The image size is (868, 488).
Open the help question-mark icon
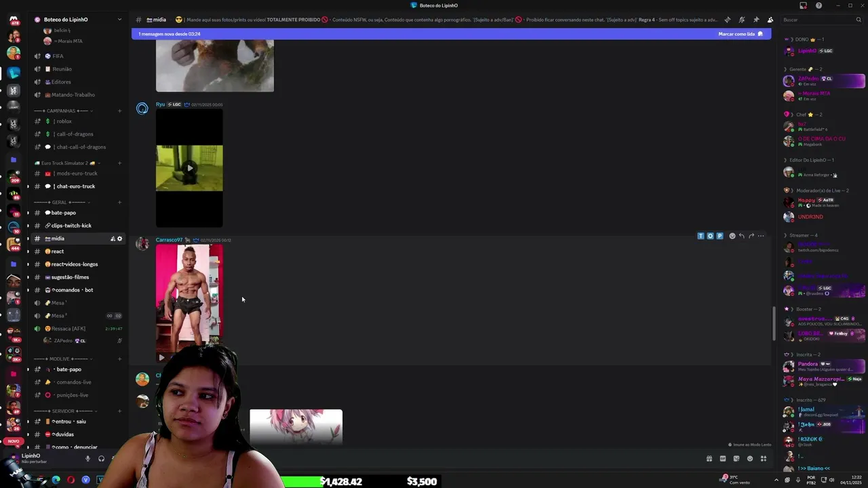click(x=818, y=5)
